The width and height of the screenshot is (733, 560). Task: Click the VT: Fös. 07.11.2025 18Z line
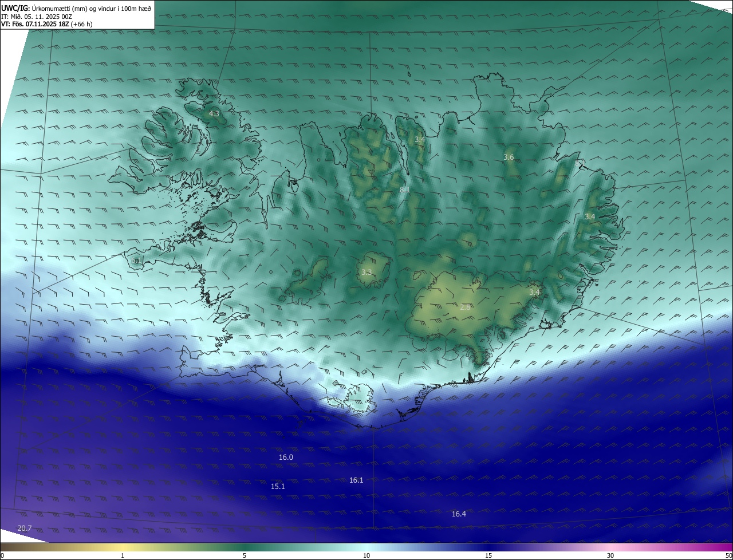47,24
